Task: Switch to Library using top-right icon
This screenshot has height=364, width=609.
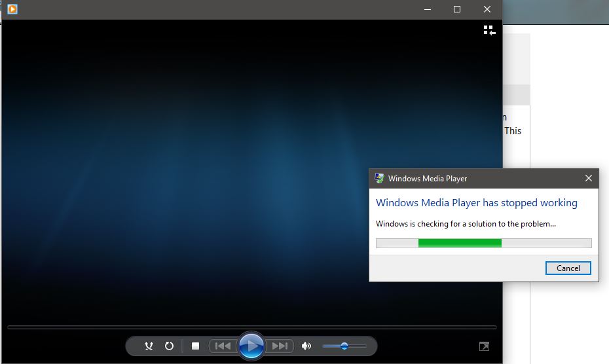Action: click(x=489, y=30)
